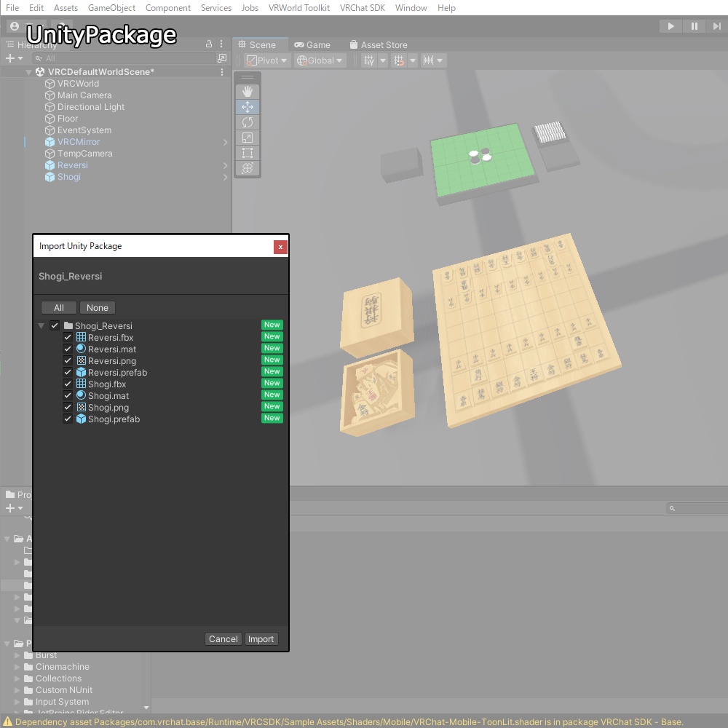Open the grid visibility dropdown arrow
Image resolution: width=728 pixels, height=728 pixels.
coord(383,60)
